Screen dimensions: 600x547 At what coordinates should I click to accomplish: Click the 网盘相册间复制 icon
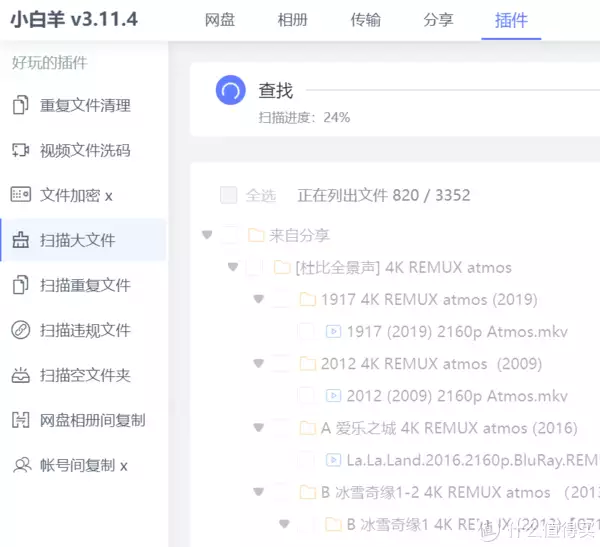click(21, 420)
